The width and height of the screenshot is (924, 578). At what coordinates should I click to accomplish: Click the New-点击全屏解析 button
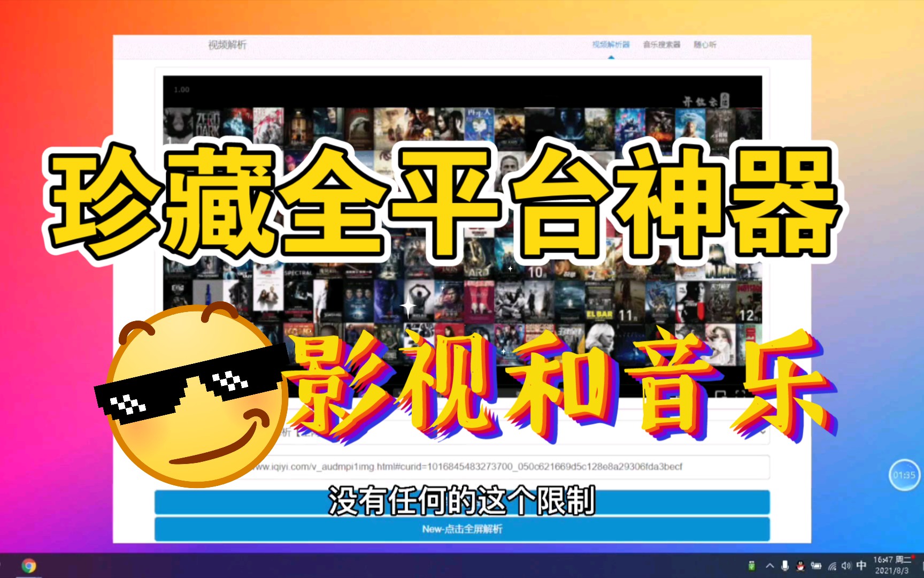462,529
